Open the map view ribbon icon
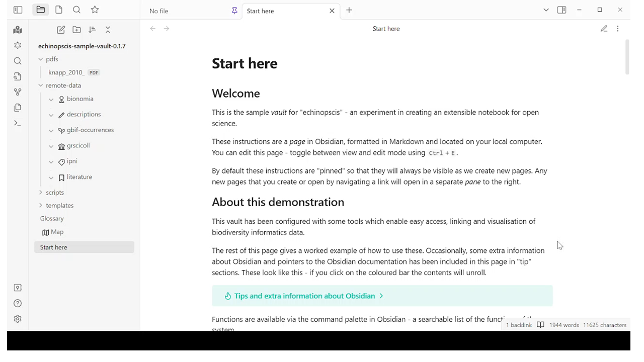 pos(18,30)
